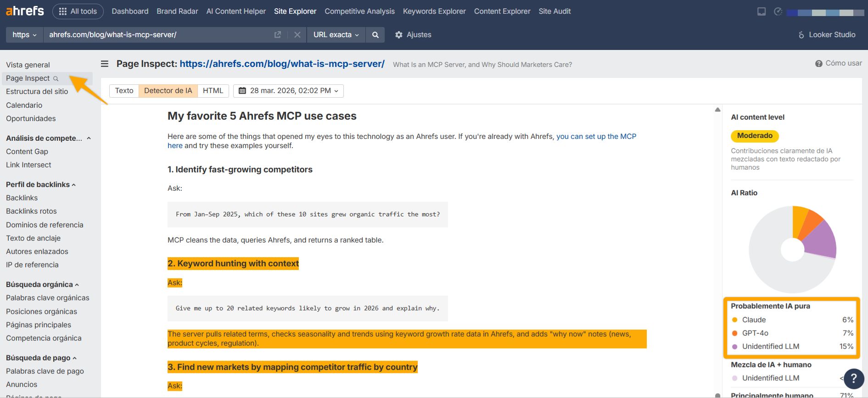
Task: Click the header icon beside the monitor icon
Action: (778, 11)
